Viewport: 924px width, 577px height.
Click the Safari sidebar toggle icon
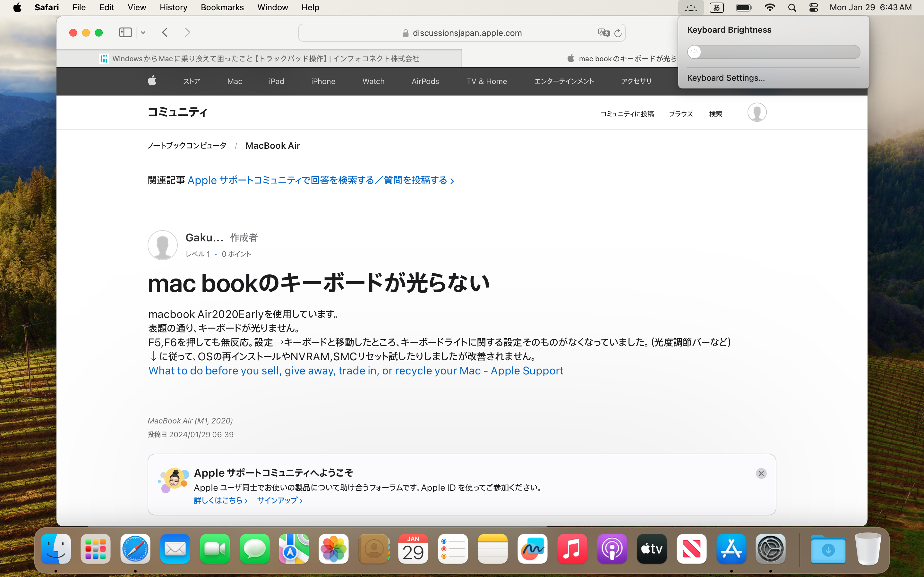[x=125, y=32]
